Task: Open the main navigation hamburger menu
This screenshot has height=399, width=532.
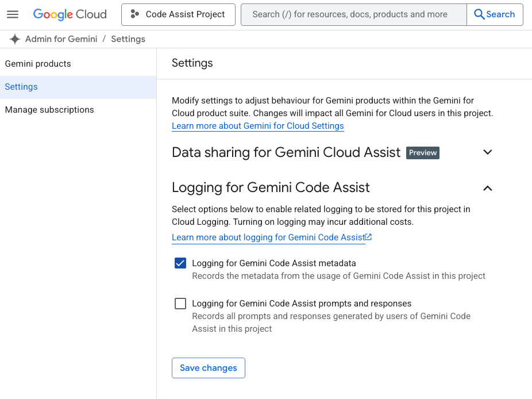Action: [x=13, y=14]
